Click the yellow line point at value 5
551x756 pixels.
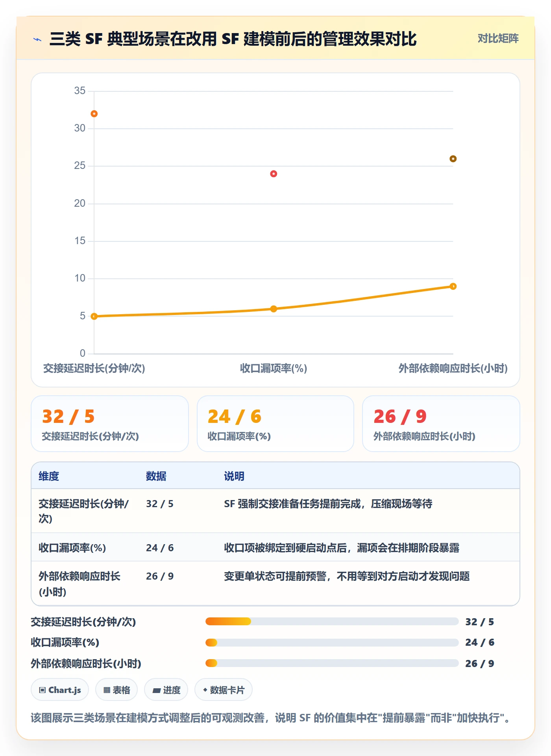(x=94, y=316)
